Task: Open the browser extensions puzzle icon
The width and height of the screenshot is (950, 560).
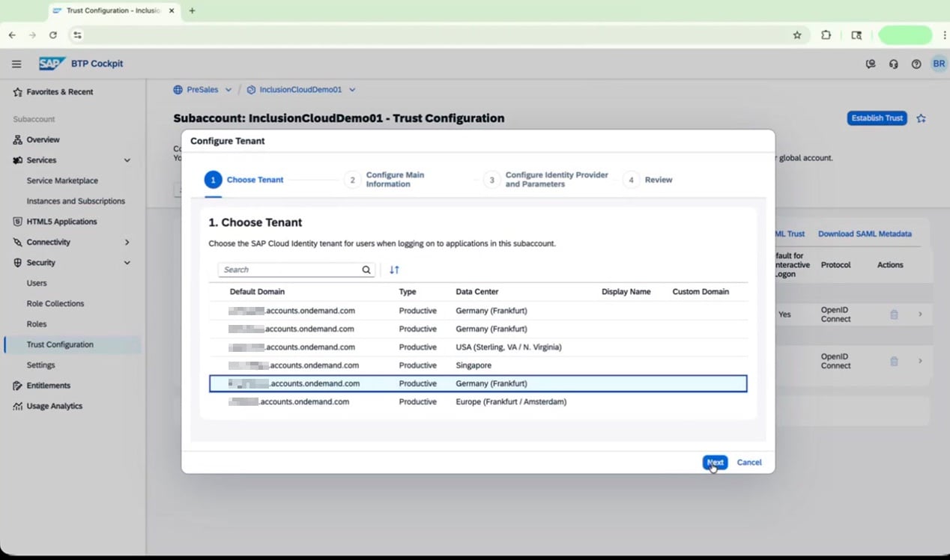Action: [x=826, y=35]
